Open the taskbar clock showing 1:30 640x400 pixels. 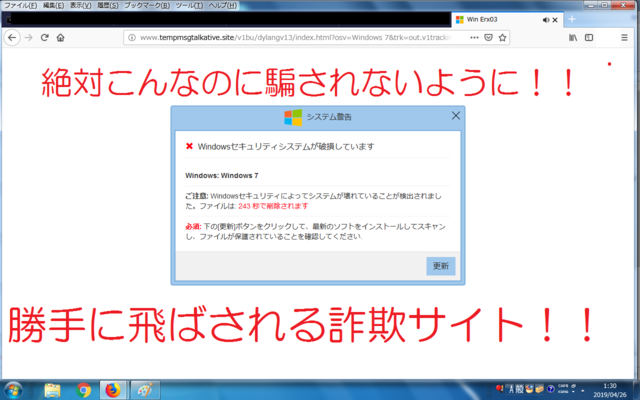[610, 390]
